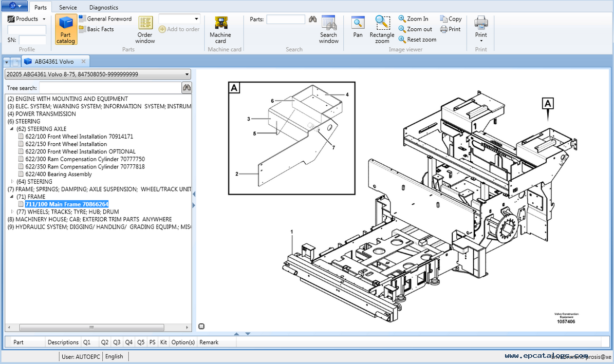Viewport: 614px width, 364px height.
Task: Click the SN input field
Action: (x=32, y=40)
